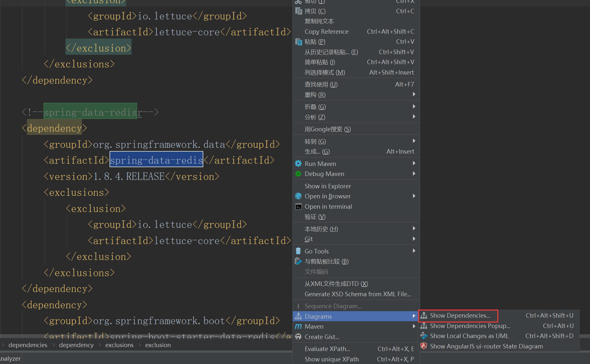This screenshot has height=364, width=590.
Task: Click the Diagrams menu icon
Action: (298, 316)
